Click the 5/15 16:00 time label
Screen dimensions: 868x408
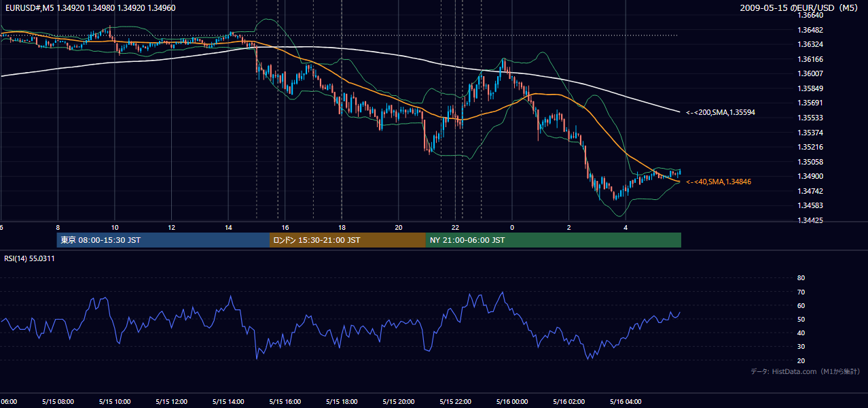click(285, 401)
